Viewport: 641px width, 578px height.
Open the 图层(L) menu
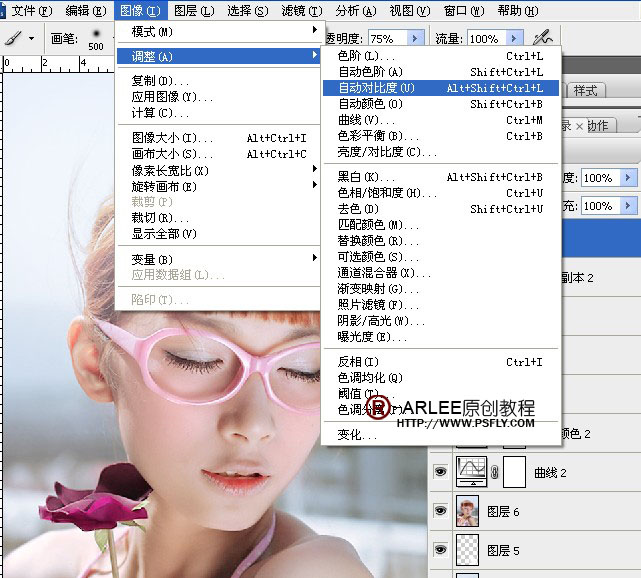[194, 11]
